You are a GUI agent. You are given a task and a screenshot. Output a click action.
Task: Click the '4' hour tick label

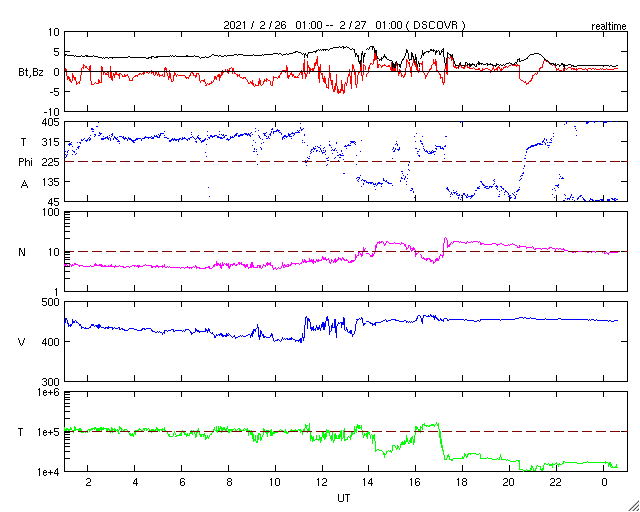coord(135,481)
